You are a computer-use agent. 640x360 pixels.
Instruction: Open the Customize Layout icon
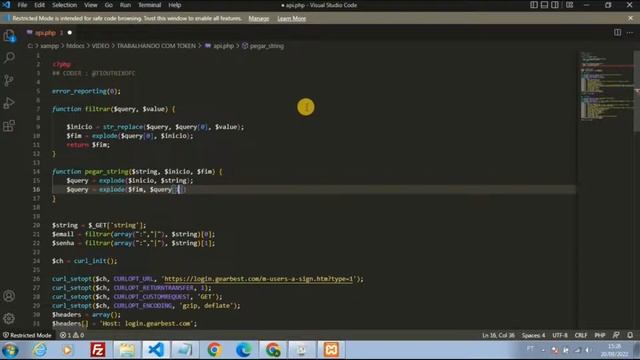click(x=569, y=5)
